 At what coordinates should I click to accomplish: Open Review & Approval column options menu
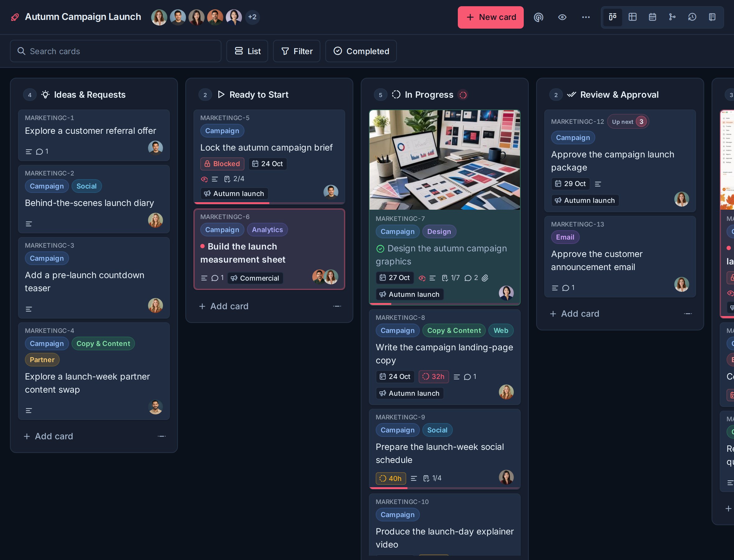[x=688, y=314]
